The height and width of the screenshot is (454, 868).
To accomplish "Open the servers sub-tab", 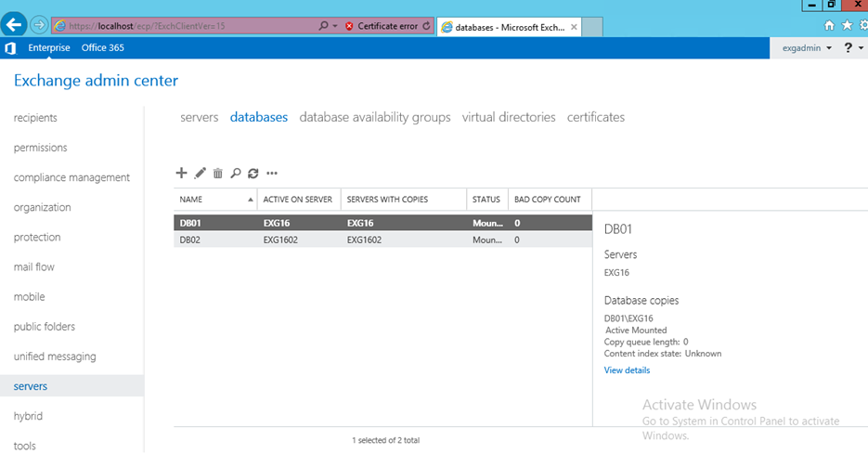I will coord(200,117).
